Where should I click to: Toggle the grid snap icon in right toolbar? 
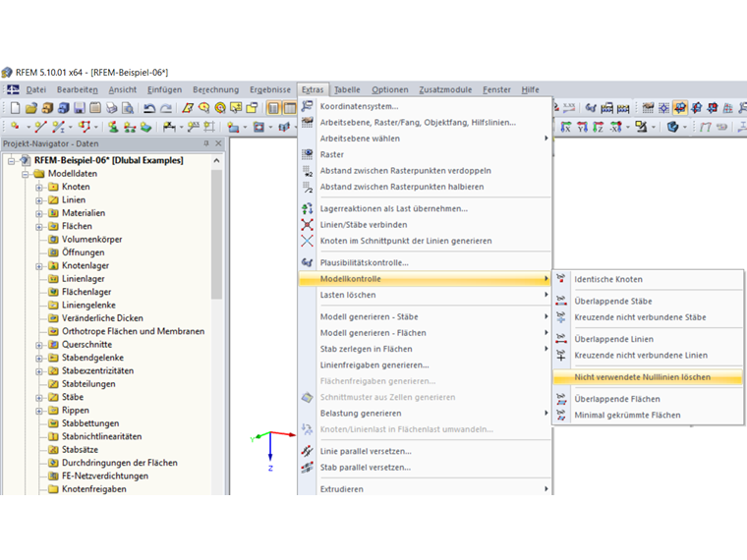pyautogui.click(x=664, y=108)
